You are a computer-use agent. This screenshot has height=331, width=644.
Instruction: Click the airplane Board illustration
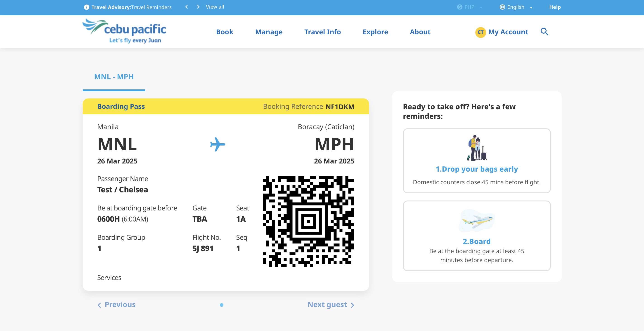(x=476, y=221)
